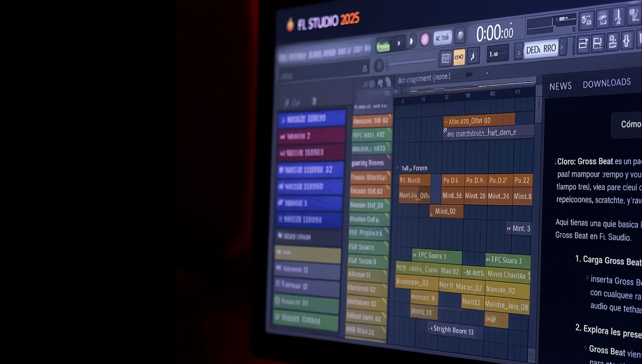Open the DOWNLOADS tab

point(606,83)
